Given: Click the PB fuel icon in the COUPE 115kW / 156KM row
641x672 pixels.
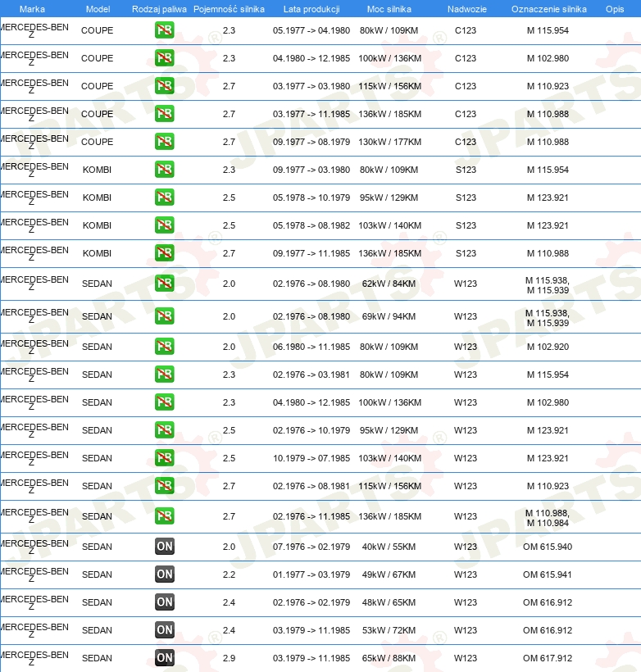Looking at the screenshot, I should 165,86.
